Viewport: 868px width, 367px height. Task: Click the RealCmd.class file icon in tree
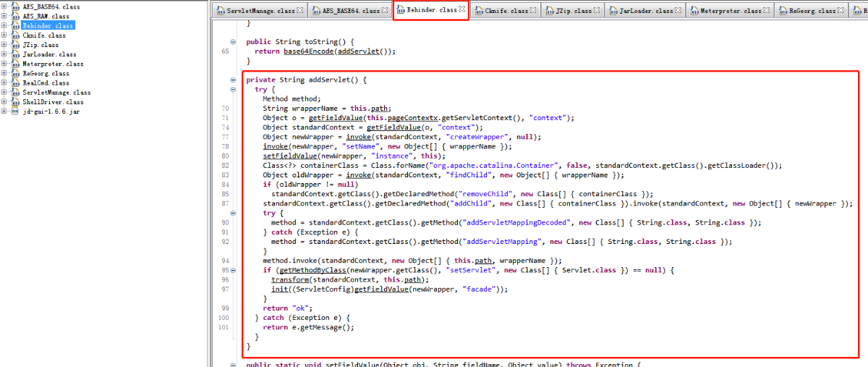(x=14, y=83)
